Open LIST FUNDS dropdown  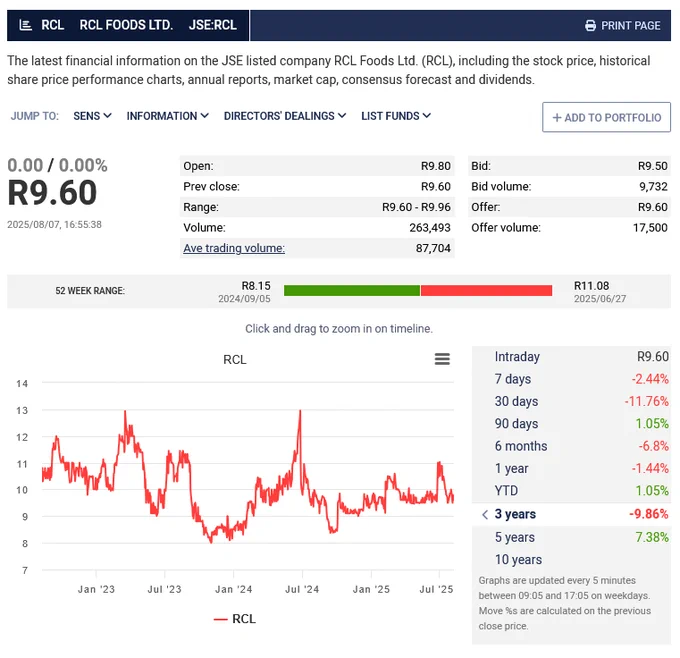coord(396,116)
